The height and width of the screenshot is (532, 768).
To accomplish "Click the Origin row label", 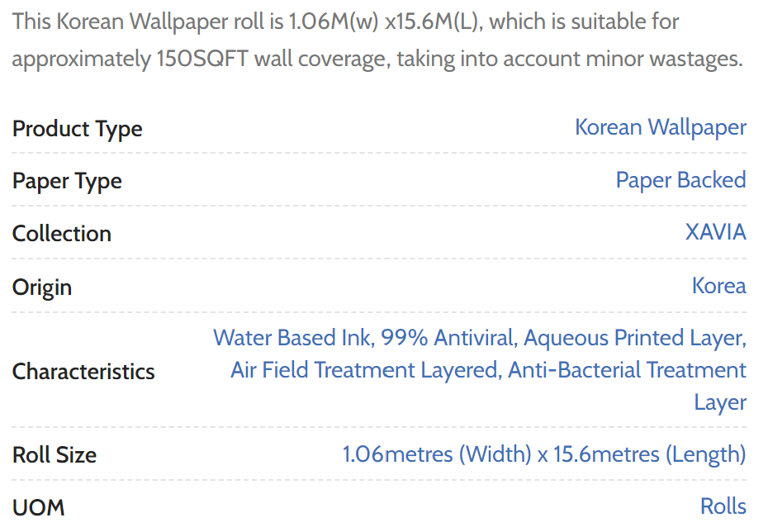I will click(42, 287).
